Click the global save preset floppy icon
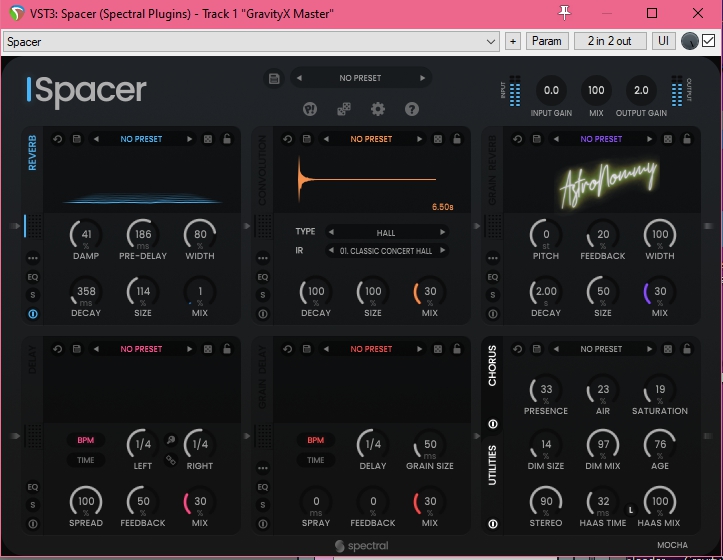The height and width of the screenshot is (560, 723). click(x=274, y=78)
